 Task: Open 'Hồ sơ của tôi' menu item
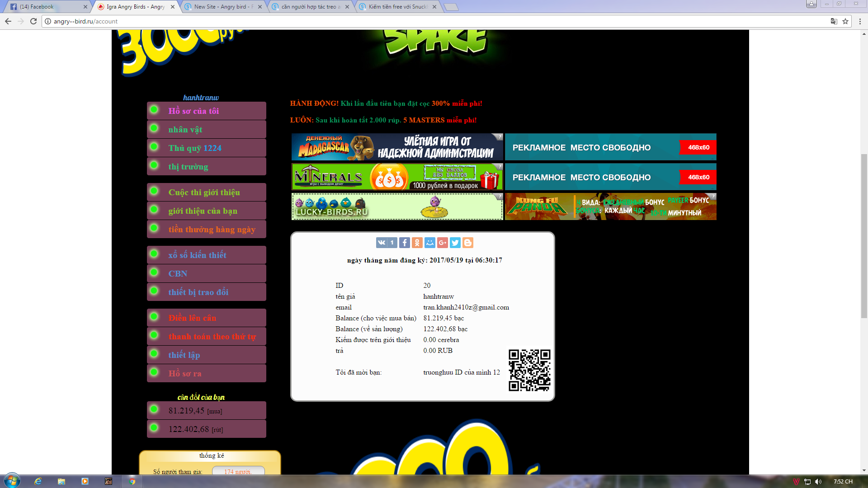tap(193, 111)
